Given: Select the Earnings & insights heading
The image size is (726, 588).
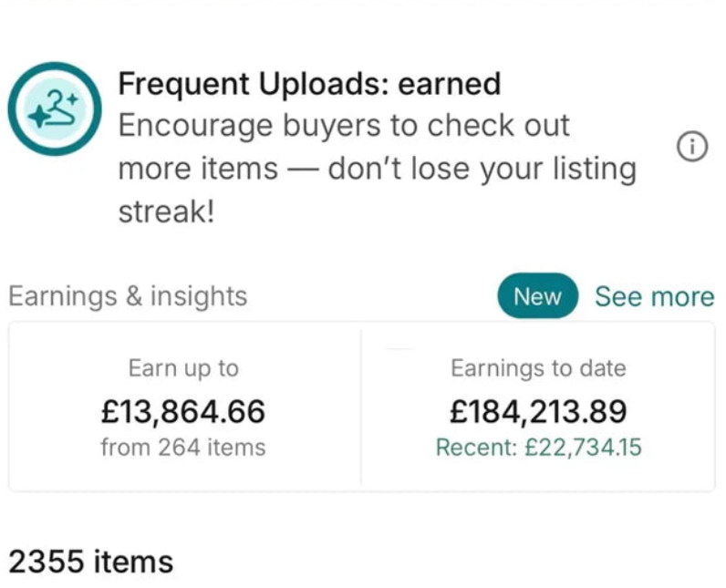Looking at the screenshot, I should (128, 296).
